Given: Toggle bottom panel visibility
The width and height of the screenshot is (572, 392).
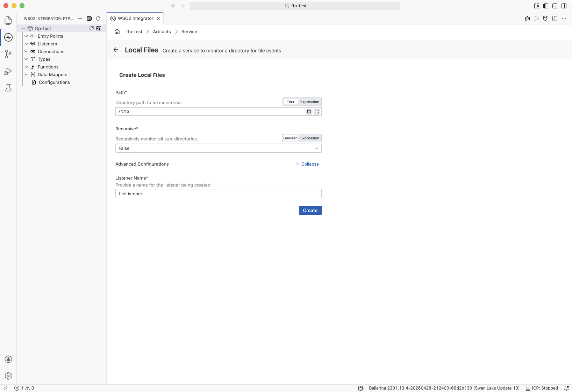Looking at the screenshot, I should point(555,6).
